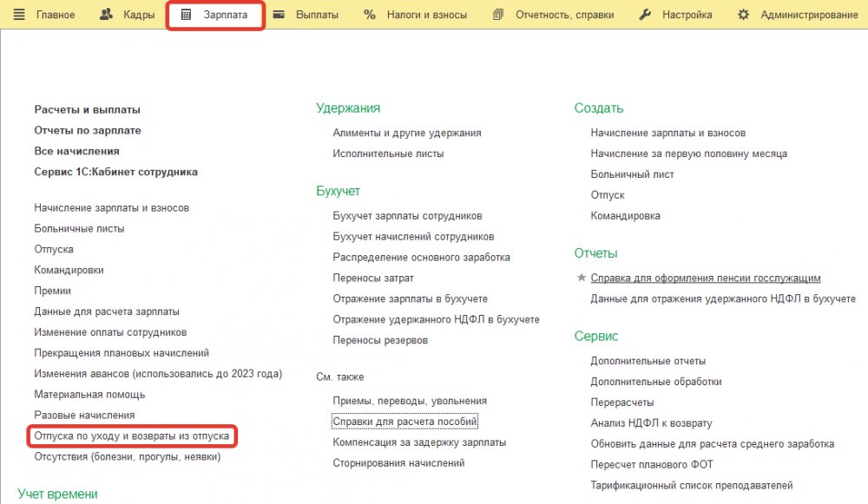This screenshot has width=868, height=504.
Task: Open Командировки list
Action: click(x=69, y=270)
